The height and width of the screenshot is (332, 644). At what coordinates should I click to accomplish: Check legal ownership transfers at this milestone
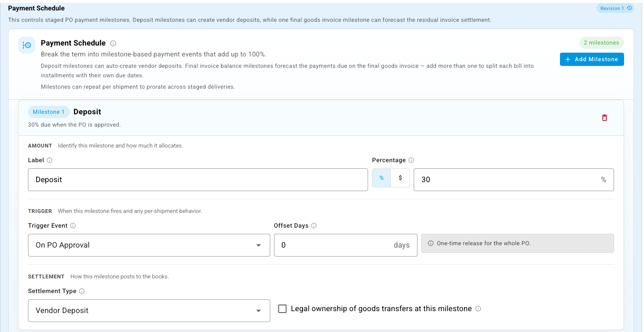(282, 309)
